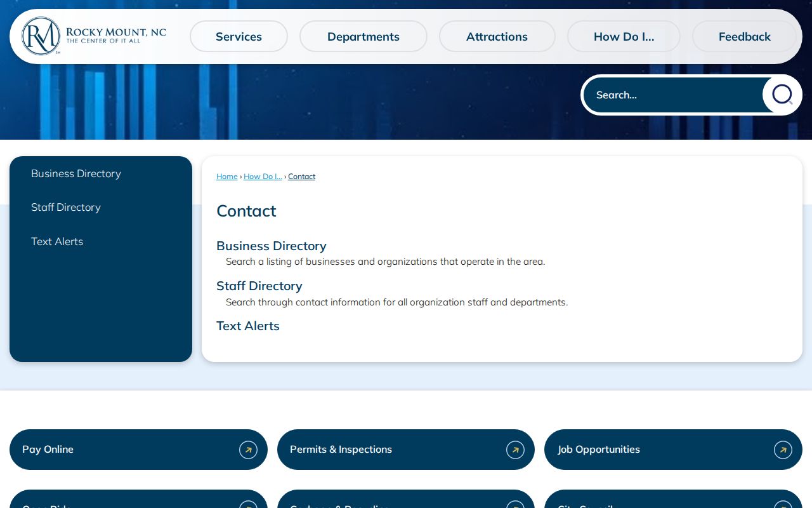Select Text Alerts in the sidebar
The image size is (812, 508).
point(57,241)
